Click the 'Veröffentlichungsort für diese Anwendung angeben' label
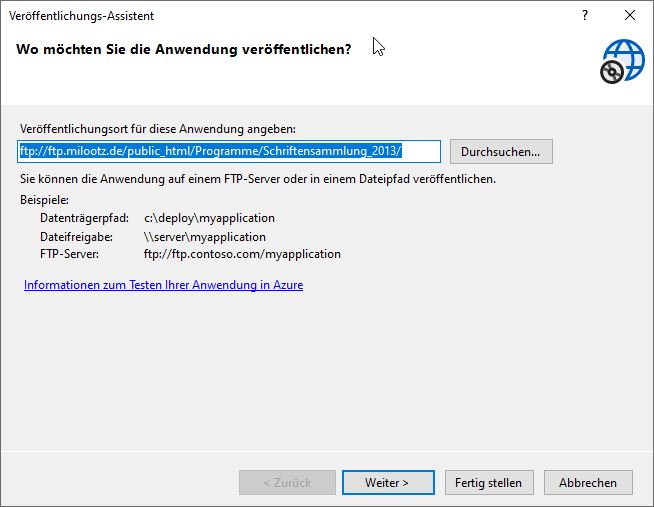 158,129
